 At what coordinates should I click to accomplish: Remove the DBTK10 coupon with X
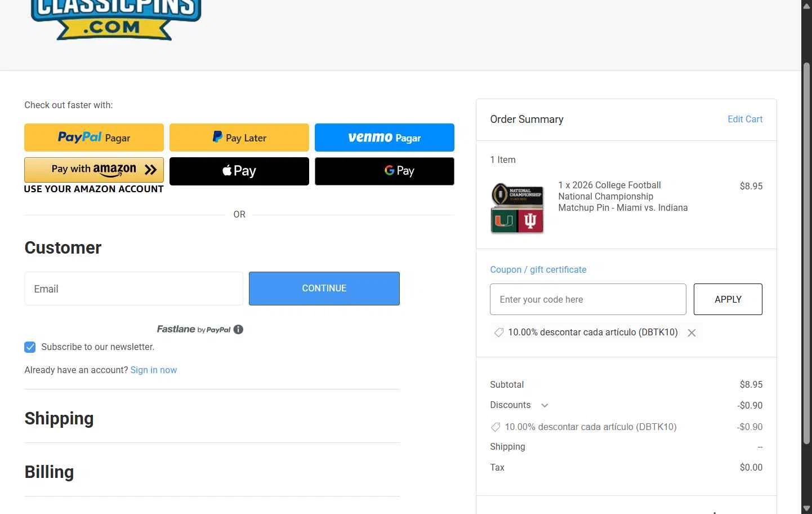point(691,333)
